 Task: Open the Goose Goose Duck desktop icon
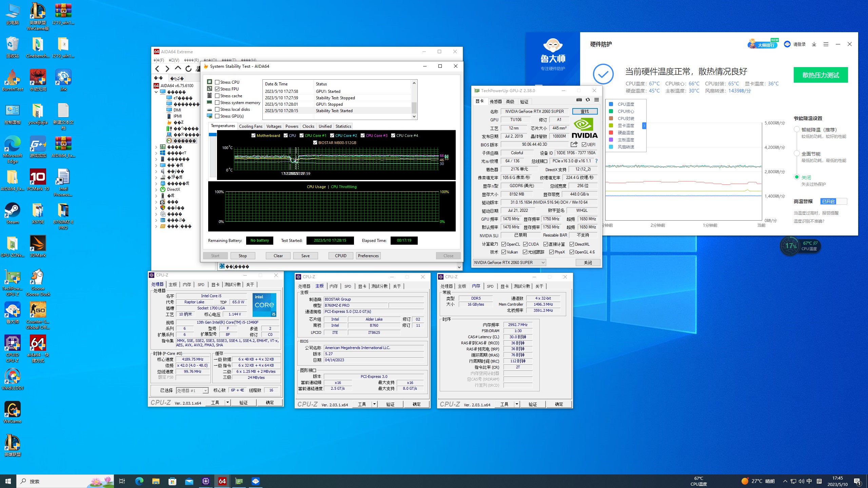point(38,283)
